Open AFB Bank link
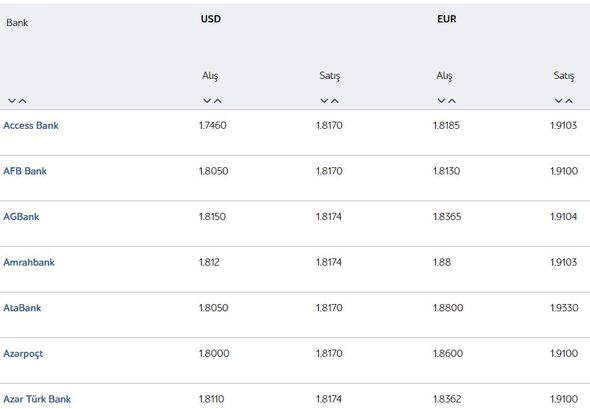The width and height of the screenshot is (590, 409). click(x=25, y=171)
